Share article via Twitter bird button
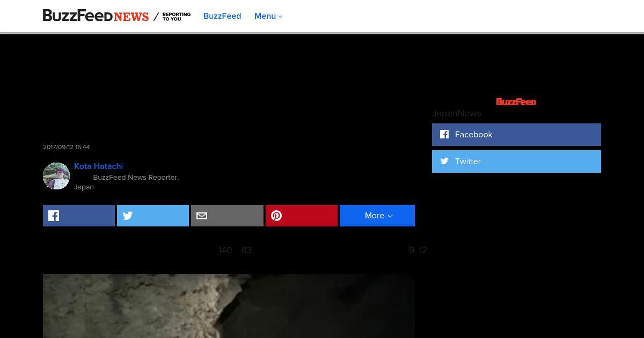 point(153,216)
